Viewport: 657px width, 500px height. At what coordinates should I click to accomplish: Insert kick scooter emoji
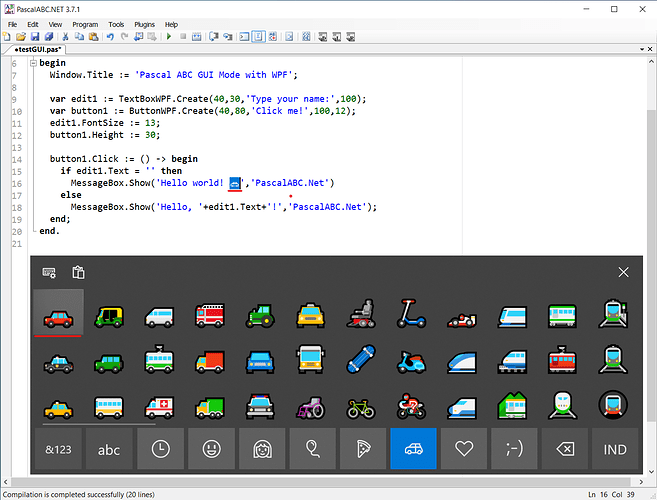pos(411,313)
